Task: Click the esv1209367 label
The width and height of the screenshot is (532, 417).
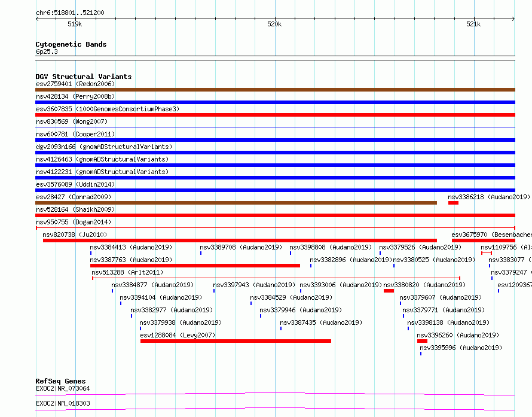Action: pyautogui.click(x=515, y=285)
